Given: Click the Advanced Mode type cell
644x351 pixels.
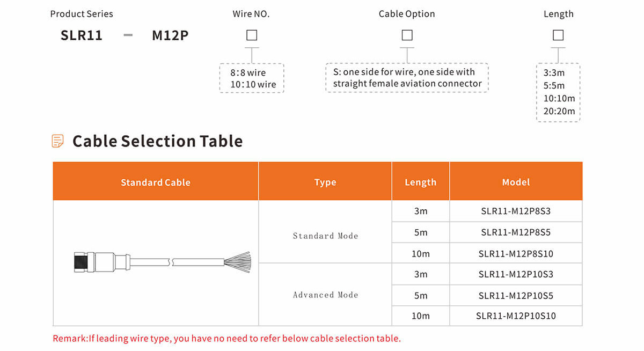Looking at the screenshot, I should click(325, 295).
